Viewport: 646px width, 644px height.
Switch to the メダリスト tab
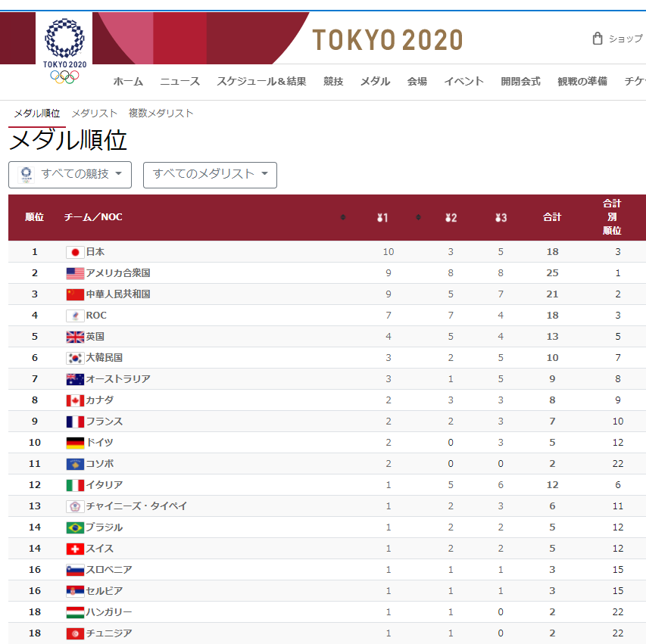tap(95, 114)
